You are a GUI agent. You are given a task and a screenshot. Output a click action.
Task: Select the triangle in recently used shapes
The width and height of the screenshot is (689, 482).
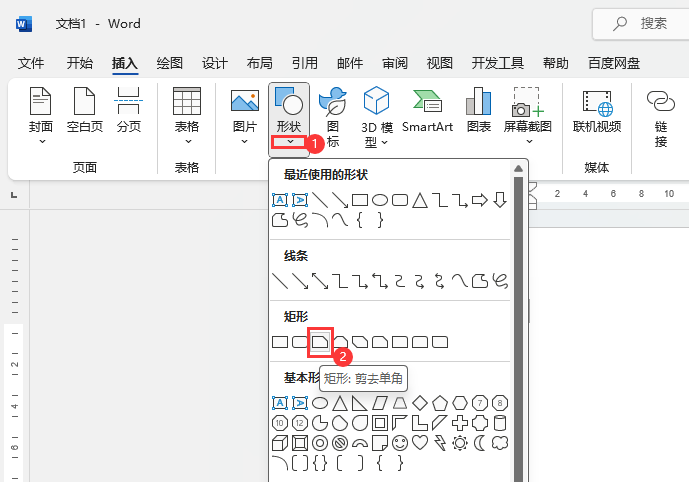pyautogui.click(x=420, y=200)
